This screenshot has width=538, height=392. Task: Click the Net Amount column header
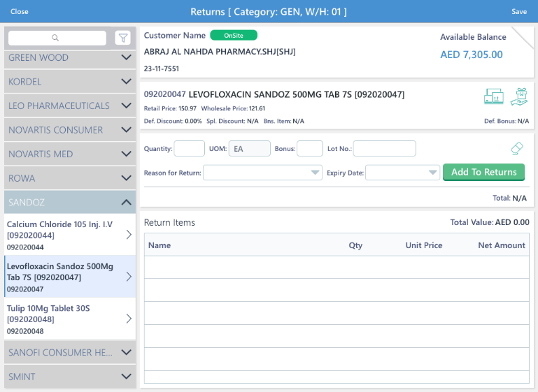pyautogui.click(x=502, y=245)
